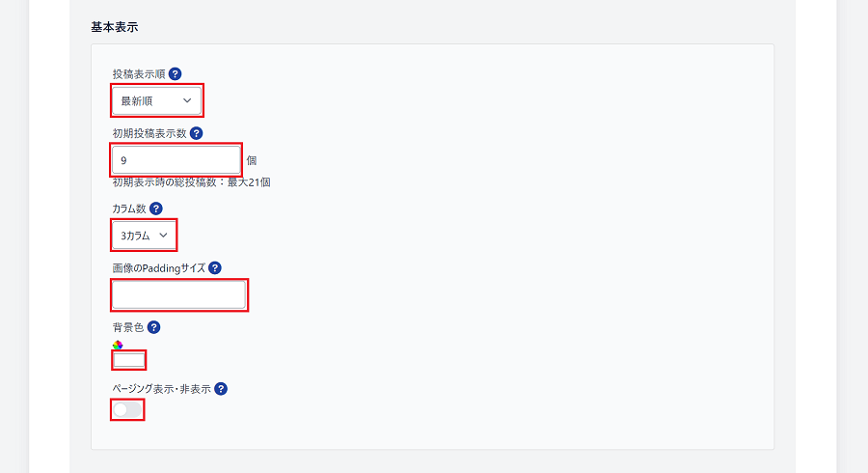
Task: Click the white 背景色 color swatch
Action: tap(129, 360)
